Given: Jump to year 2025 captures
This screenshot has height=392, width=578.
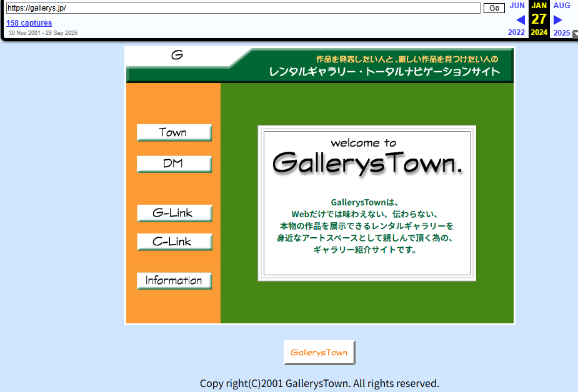Looking at the screenshot, I should click(562, 32).
